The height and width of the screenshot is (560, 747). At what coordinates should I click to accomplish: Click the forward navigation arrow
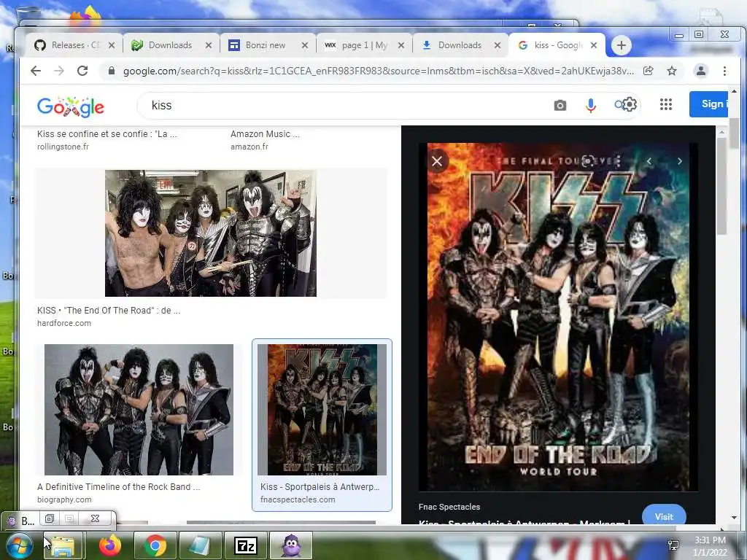point(59,71)
